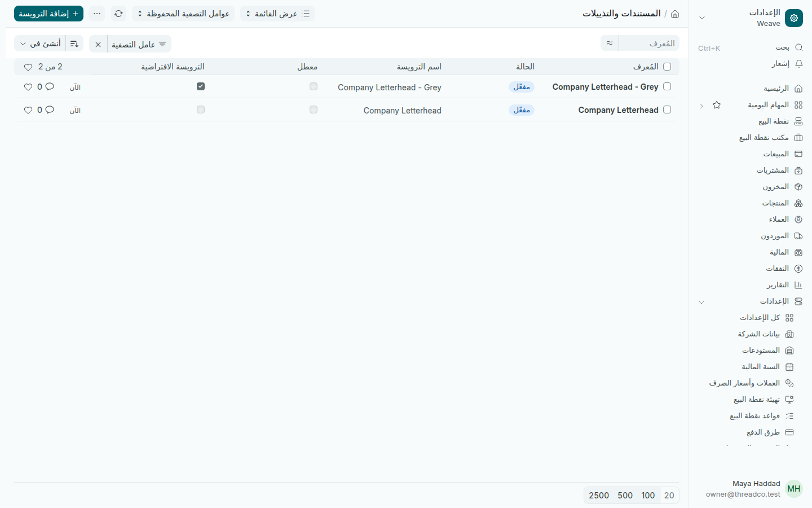
Task: Click the comment icon on Company Letterhead - Grey row
Action: point(50,86)
